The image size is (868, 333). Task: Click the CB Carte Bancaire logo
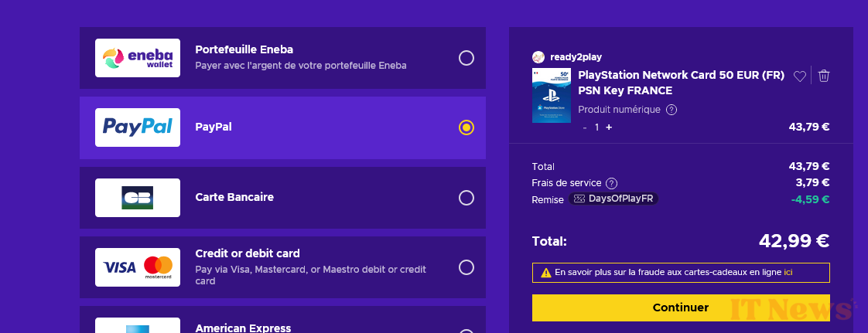click(138, 198)
